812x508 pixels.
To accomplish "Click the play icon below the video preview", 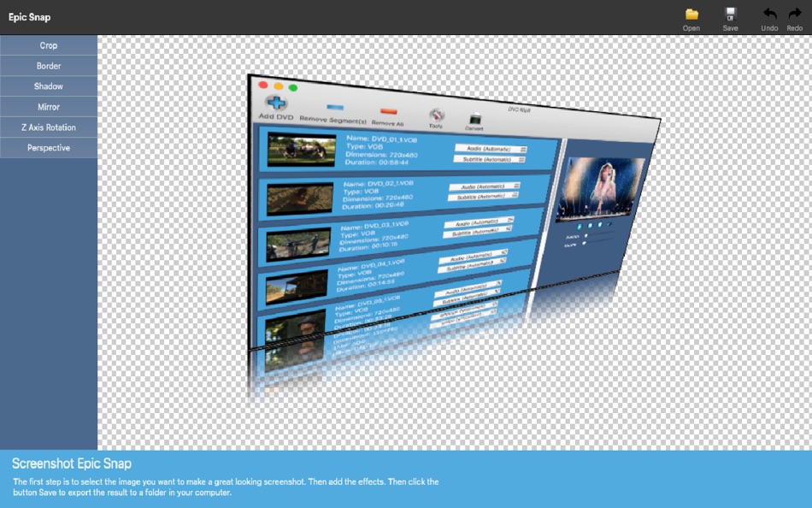I will pyautogui.click(x=579, y=226).
